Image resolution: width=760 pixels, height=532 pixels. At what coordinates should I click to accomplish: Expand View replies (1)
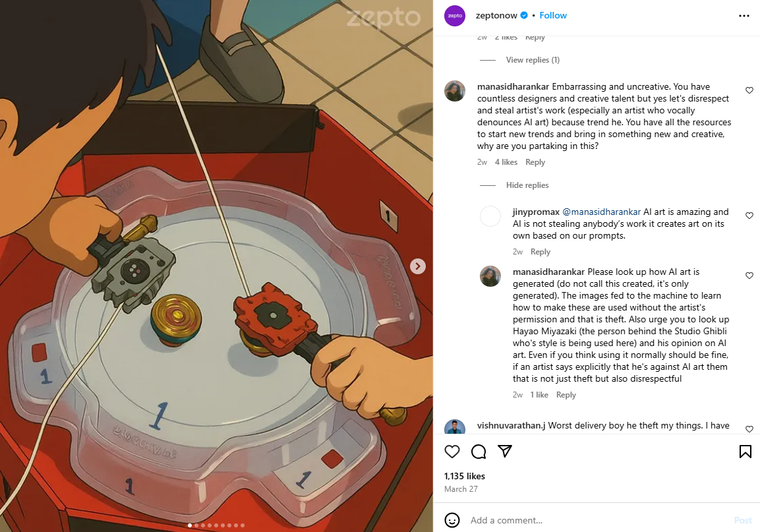[533, 60]
